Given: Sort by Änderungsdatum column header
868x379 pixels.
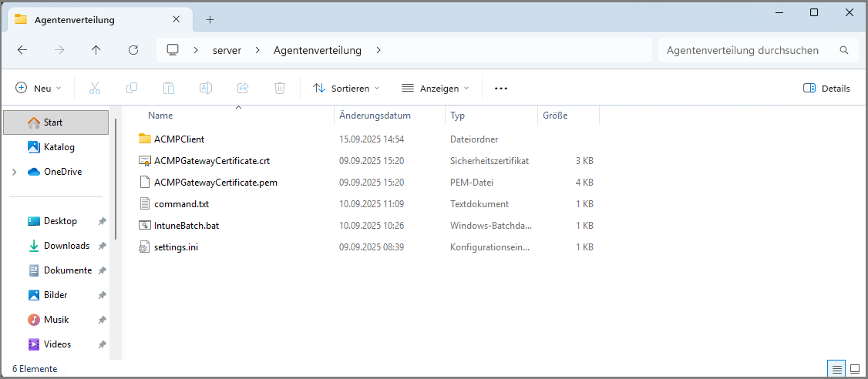Looking at the screenshot, I should (385, 116).
